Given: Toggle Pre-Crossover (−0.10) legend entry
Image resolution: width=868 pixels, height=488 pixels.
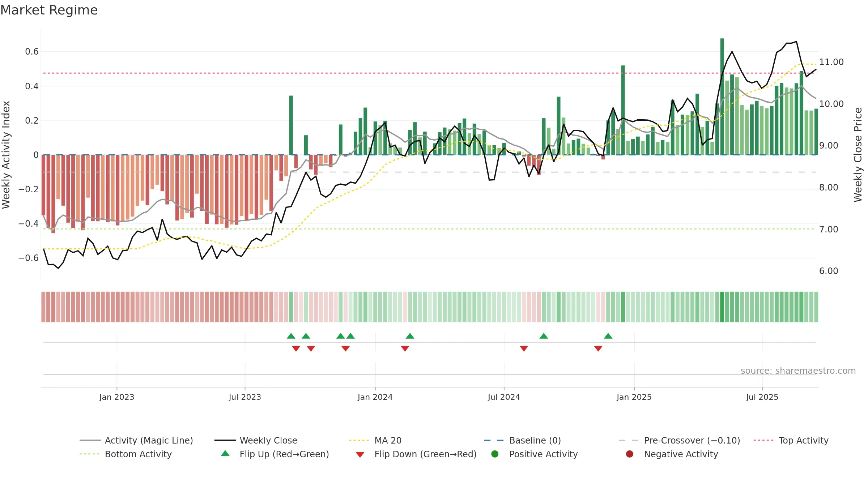Looking at the screenshot, I should [679, 440].
